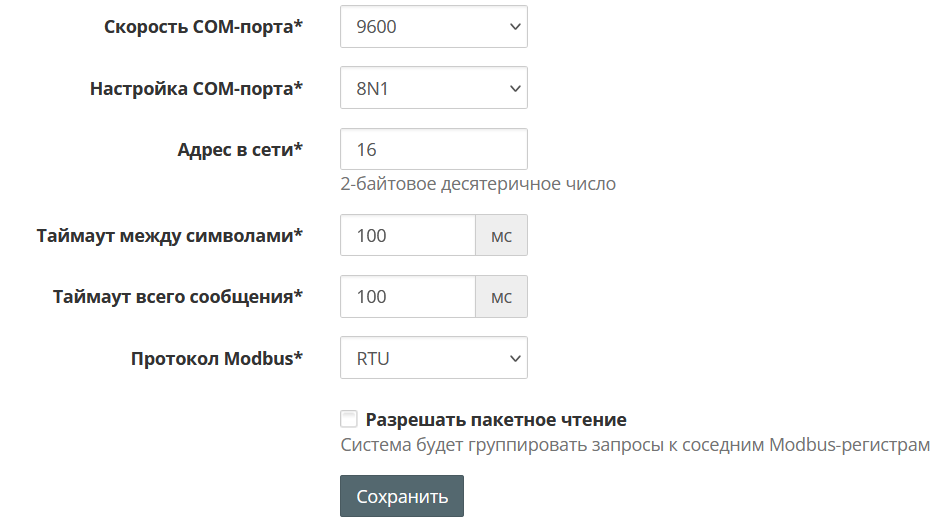Expand the Настройка COM-порта dropdown showing 8N1
The height and width of the screenshot is (524, 936).
[x=432, y=88]
